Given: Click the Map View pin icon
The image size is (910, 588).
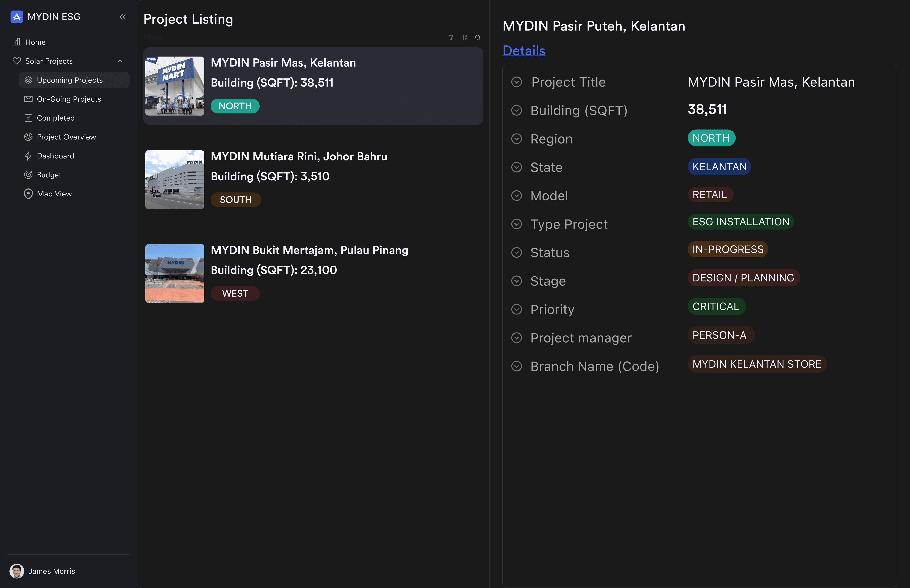Looking at the screenshot, I should [x=28, y=194].
